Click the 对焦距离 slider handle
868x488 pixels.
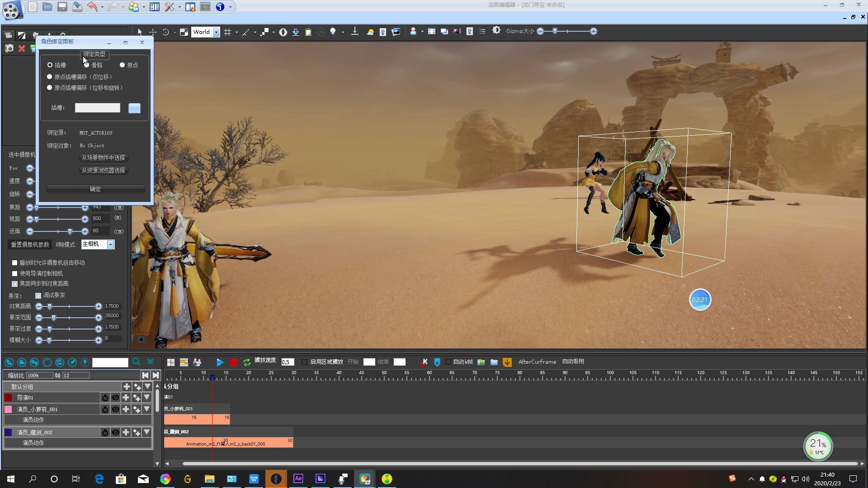tap(50, 306)
